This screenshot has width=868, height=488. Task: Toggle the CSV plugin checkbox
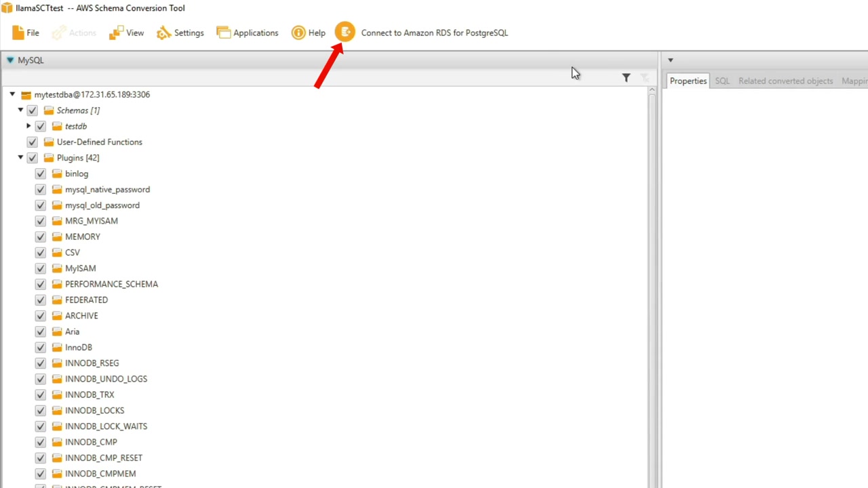pyautogui.click(x=41, y=253)
